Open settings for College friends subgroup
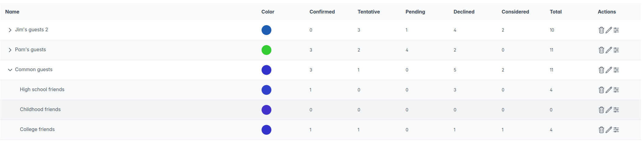This screenshot has height=147, width=644. [616, 130]
